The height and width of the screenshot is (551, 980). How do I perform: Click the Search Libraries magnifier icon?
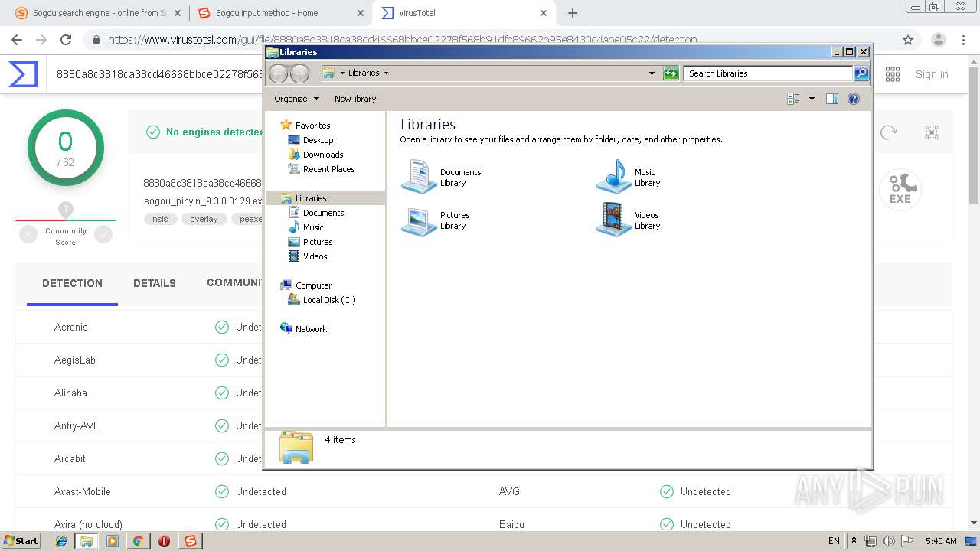pos(861,73)
